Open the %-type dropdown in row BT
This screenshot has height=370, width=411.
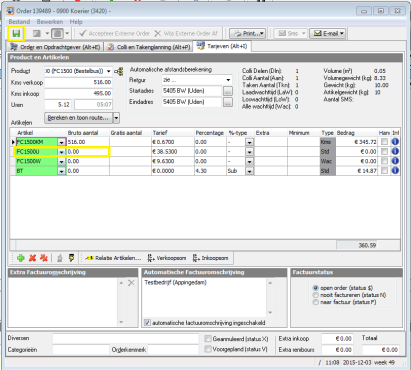click(x=249, y=171)
